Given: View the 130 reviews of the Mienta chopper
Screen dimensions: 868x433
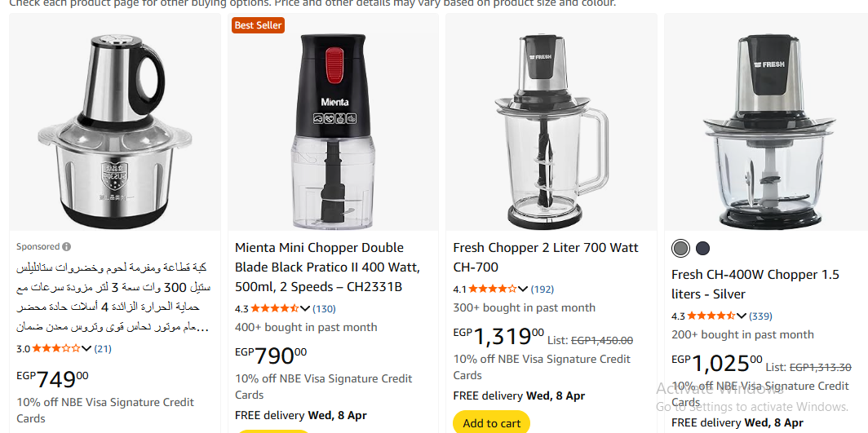Looking at the screenshot, I should pos(324,308).
